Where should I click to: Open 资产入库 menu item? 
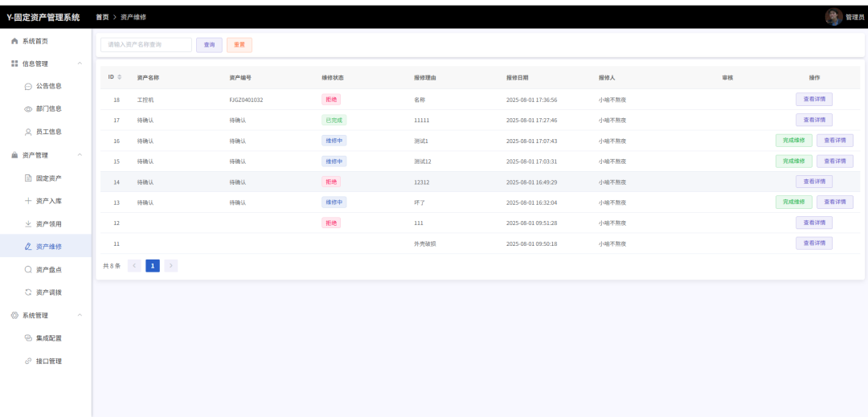[45, 201]
